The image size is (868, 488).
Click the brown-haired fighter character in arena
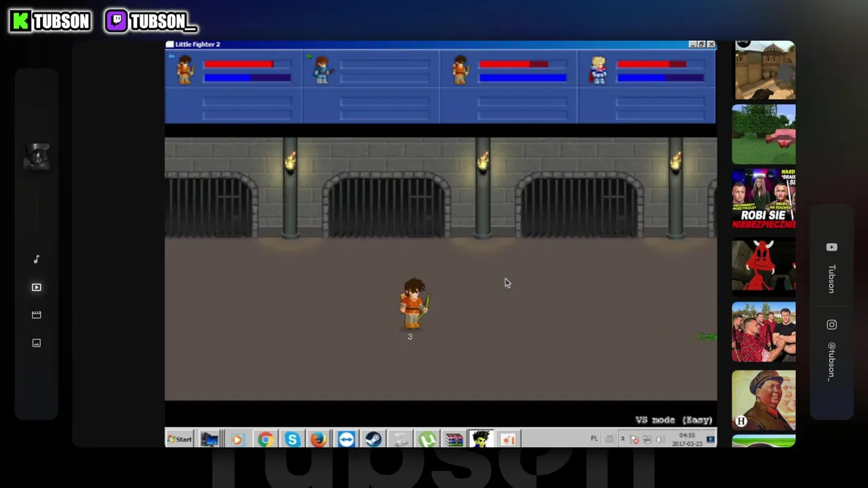[x=414, y=304]
